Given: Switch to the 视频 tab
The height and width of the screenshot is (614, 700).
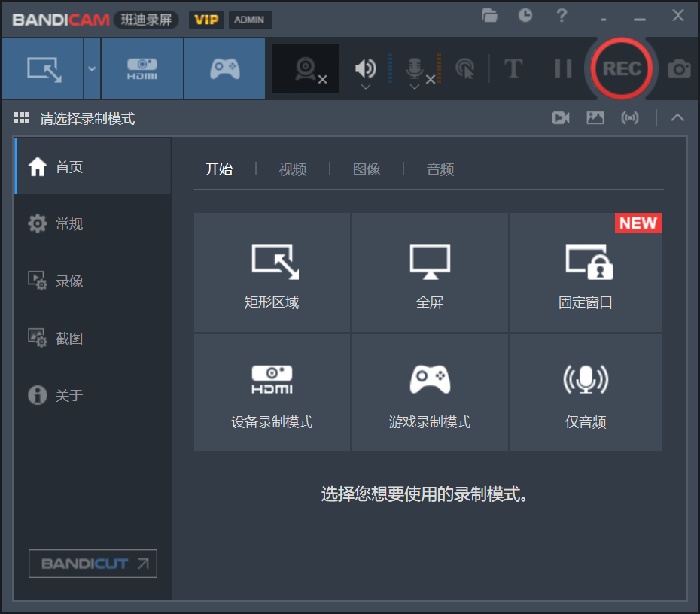Looking at the screenshot, I should click(x=292, y=169).
